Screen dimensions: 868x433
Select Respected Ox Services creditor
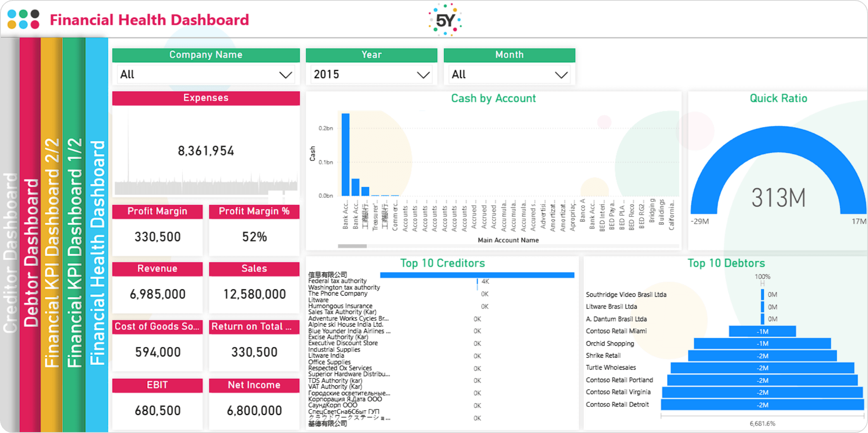point(340,368)
